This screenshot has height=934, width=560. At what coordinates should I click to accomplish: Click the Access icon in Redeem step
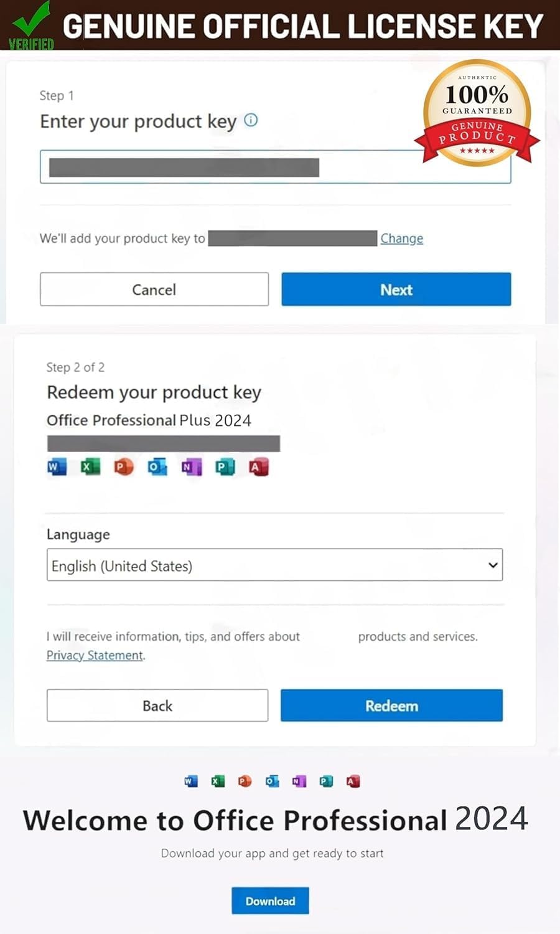[258, 466]
